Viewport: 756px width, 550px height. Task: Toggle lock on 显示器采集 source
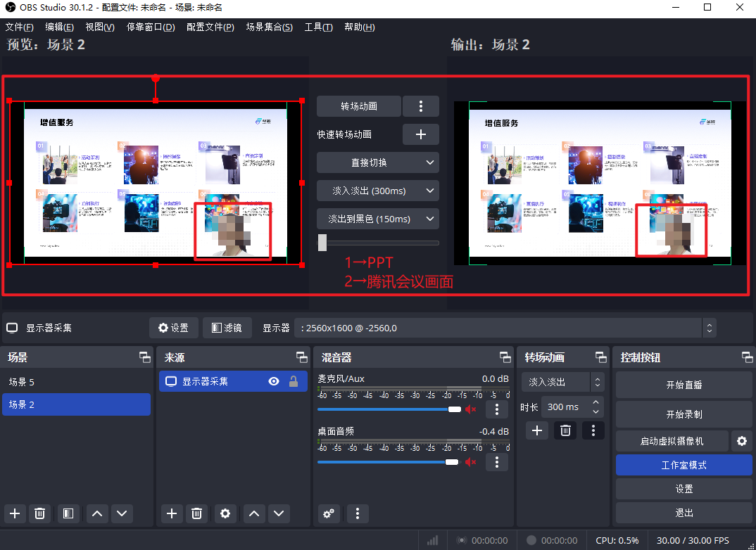click(294, 381)
